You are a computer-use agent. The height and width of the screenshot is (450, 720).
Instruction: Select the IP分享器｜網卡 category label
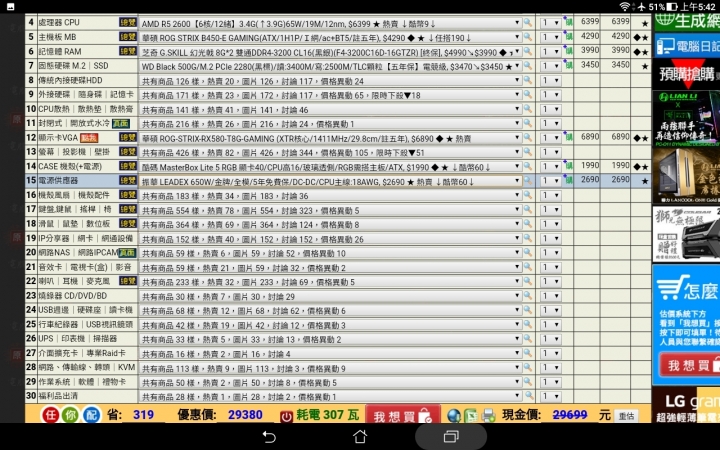point(85,238)
